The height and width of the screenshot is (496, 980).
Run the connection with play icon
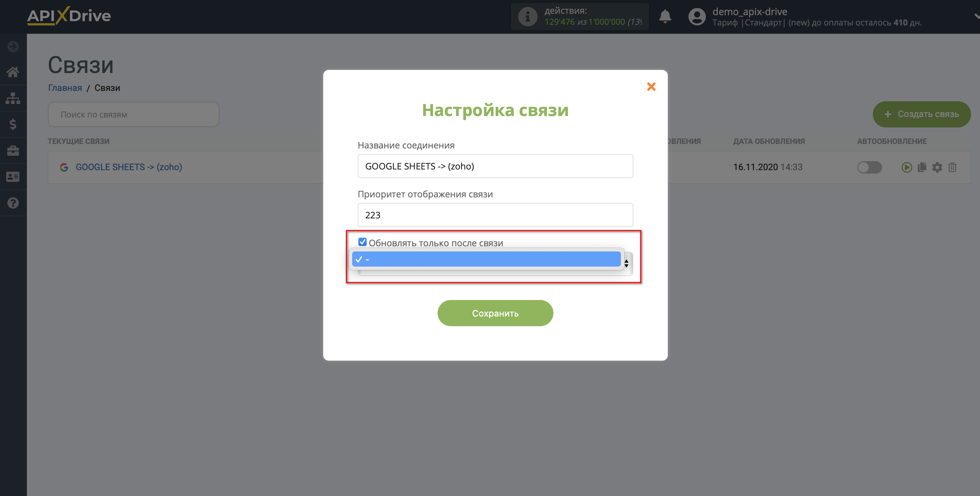coord(906,167)
